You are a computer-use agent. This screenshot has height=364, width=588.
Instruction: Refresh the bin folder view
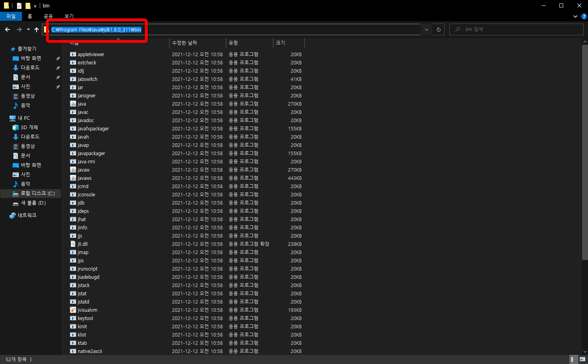[x=438, y=29]
